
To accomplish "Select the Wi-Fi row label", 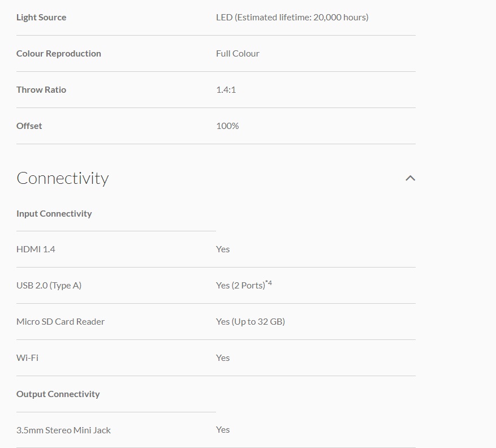I will click(27, 358).
